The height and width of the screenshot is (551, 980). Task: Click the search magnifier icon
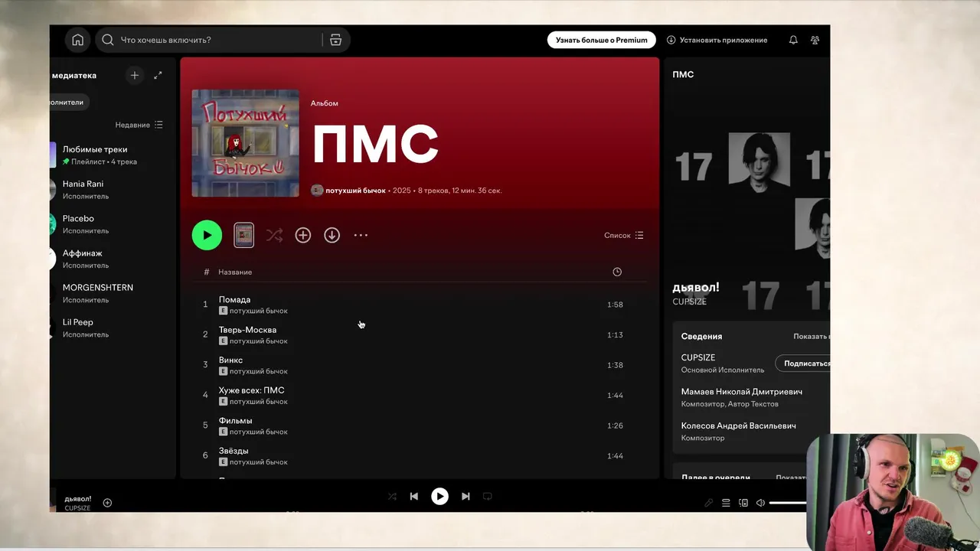click(108, 40)
